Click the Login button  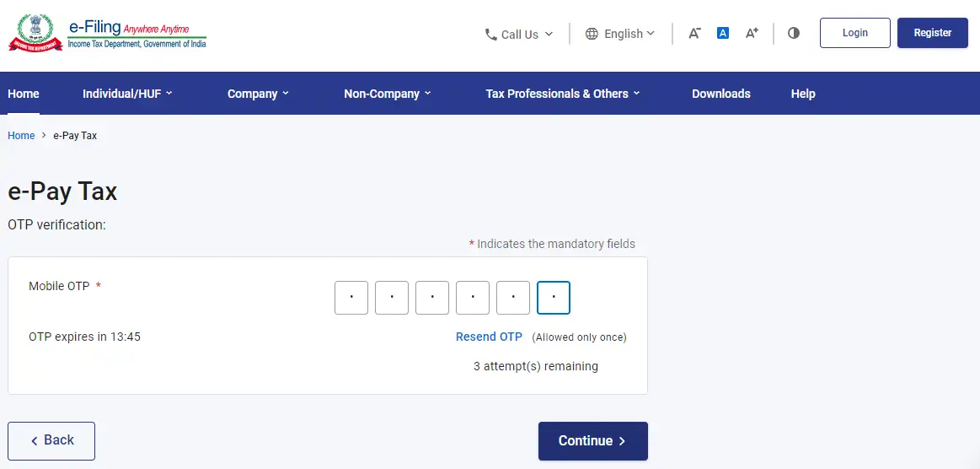[854, 33]
